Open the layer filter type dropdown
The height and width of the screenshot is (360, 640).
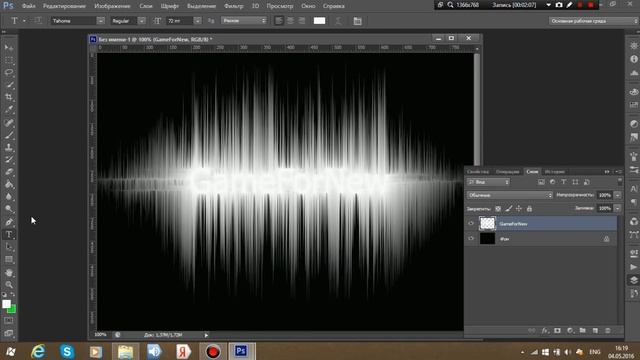tap(489, 182)
